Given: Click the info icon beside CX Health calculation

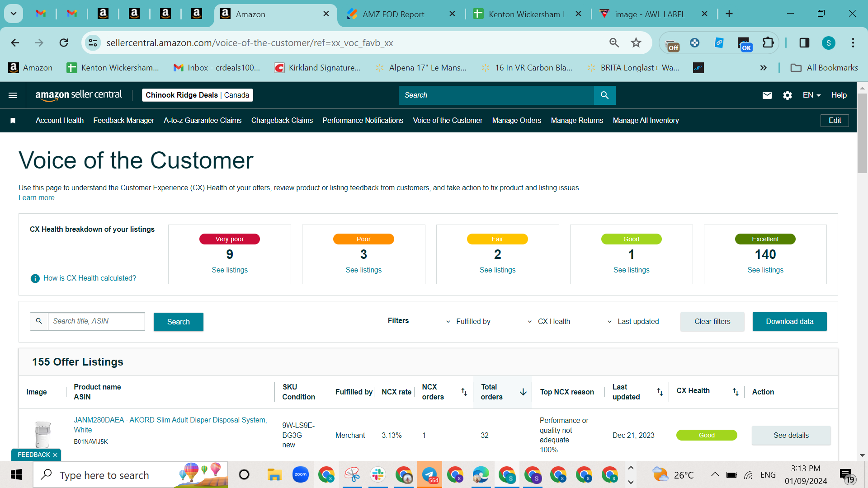Looking at the screenshot, I should coord(35,278).
